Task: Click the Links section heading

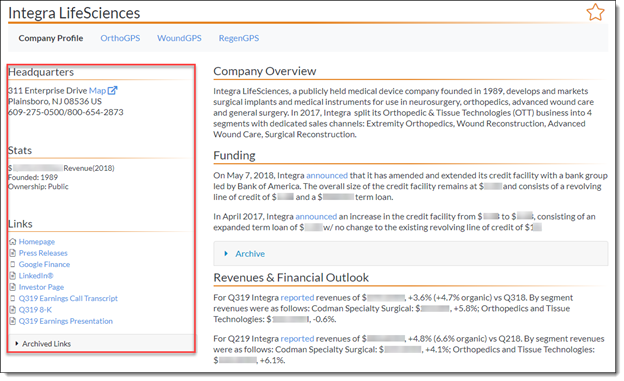Action: 20,224
